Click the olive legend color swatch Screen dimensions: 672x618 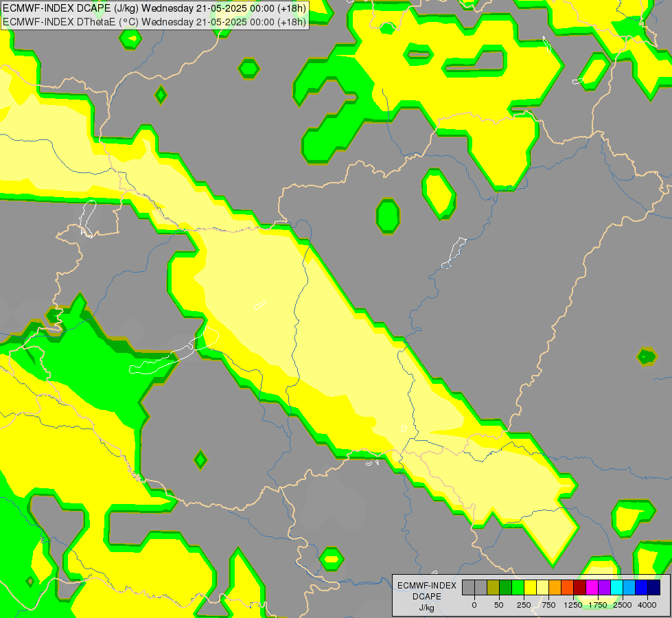[494, 588]
